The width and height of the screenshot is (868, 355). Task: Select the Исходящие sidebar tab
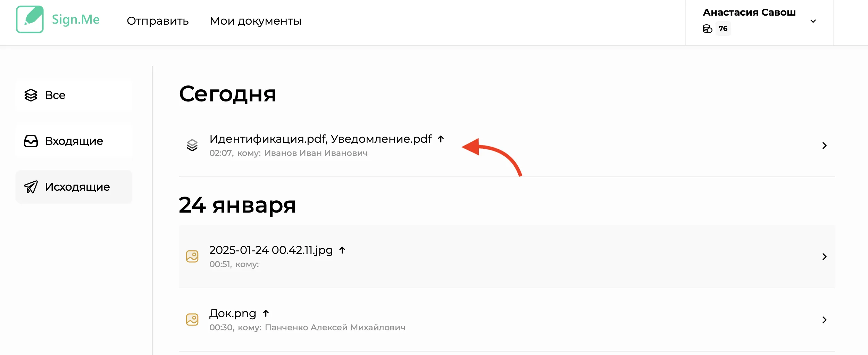coord(74,187)
